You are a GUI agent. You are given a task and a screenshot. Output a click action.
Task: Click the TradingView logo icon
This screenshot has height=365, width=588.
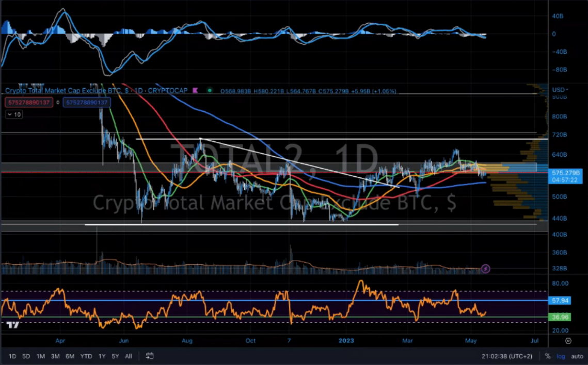[13, 325]
